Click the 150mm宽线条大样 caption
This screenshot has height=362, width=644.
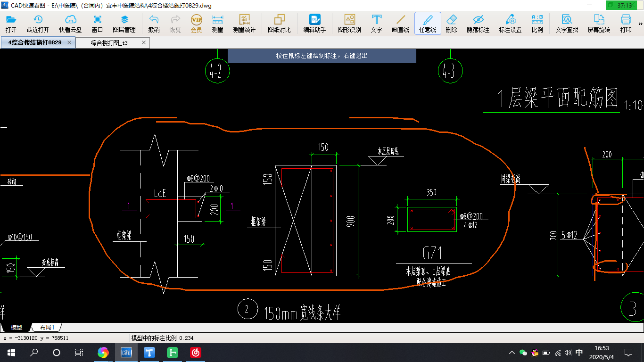(x=302, y=312)
